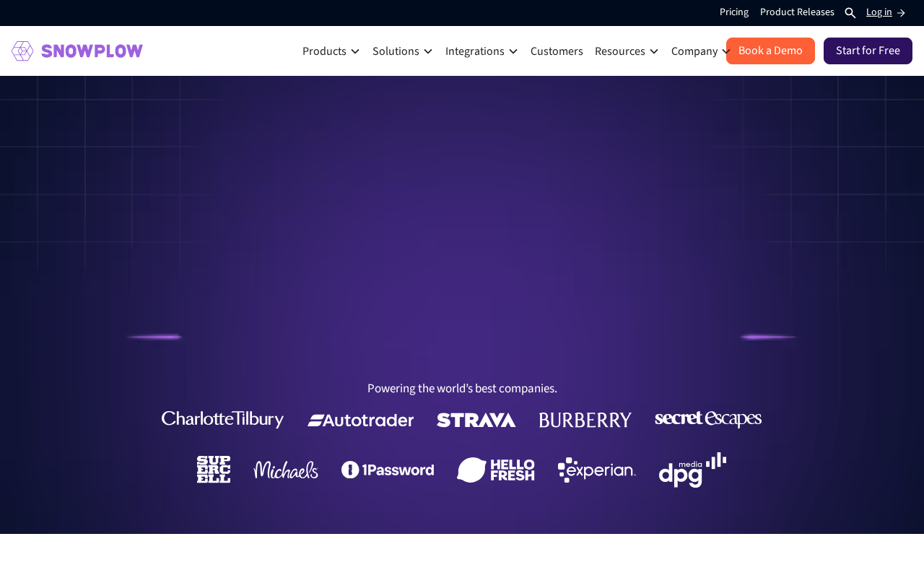Screen dimensions: 924x578
Task: Click the Strava logo
Action: pyautogui.click(x=476, y=420)
